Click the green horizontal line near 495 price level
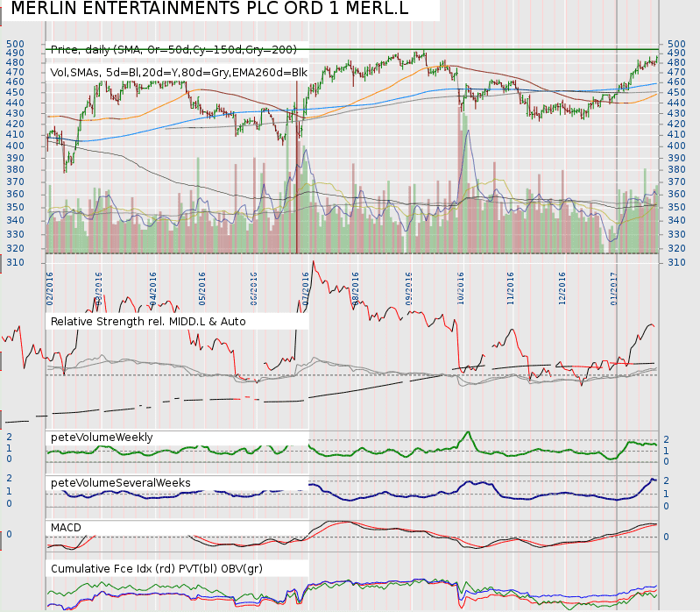 352,49
